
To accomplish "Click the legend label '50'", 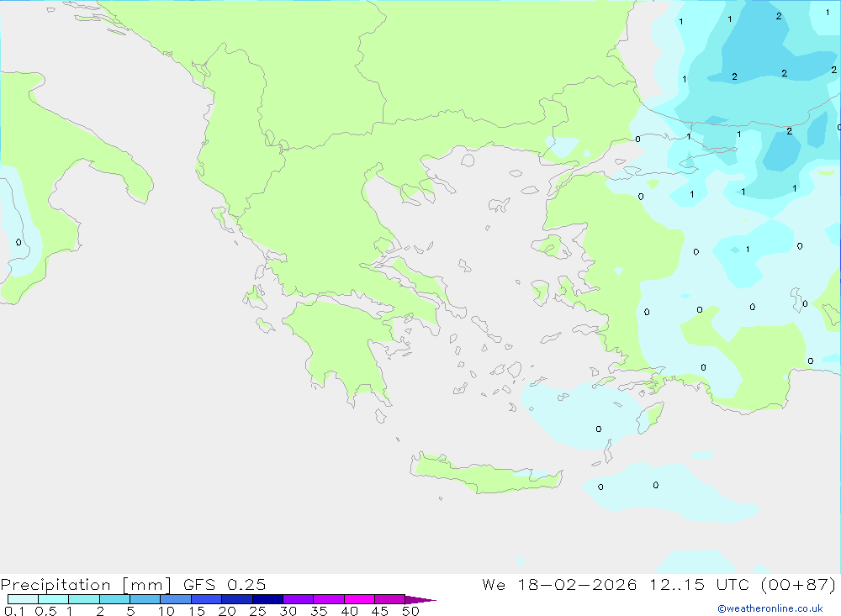I will point(410,611).
